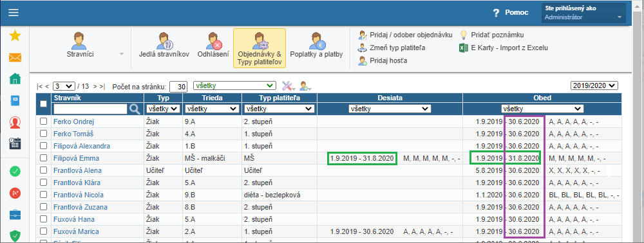Image resolution: width=644 pixels, height=243 pixels.
Task: Open the page number dropdown showing 3
Action: [64, 86]
